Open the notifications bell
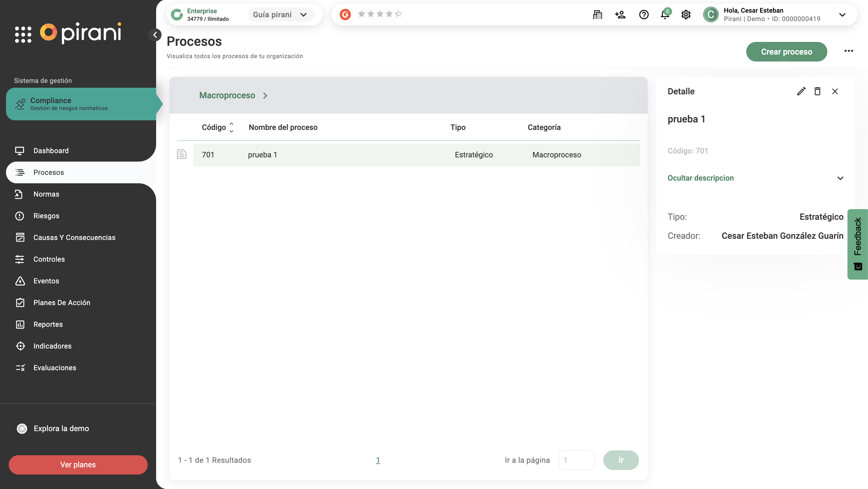Viewport: 868px width, 489px height. coord(665,14)
